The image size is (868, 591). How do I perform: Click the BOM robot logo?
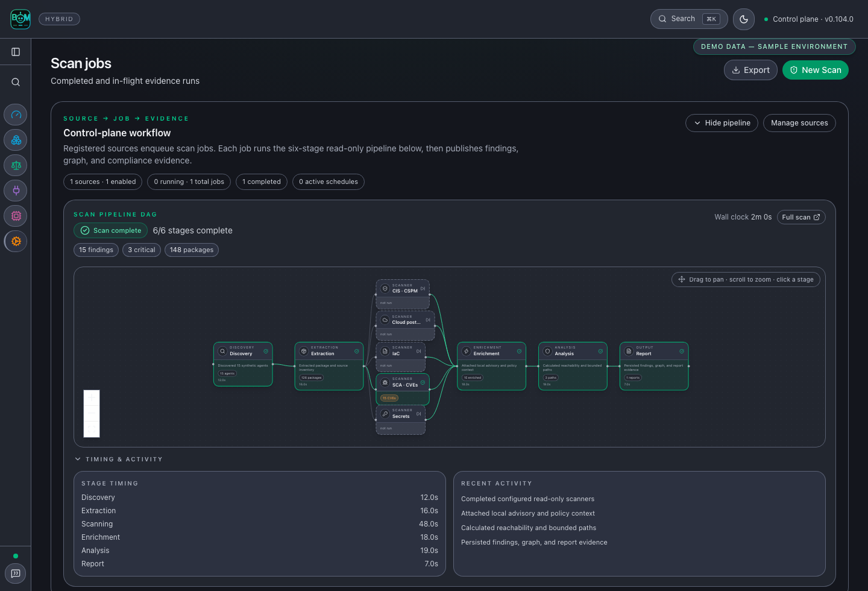click(x=20, y=19)
